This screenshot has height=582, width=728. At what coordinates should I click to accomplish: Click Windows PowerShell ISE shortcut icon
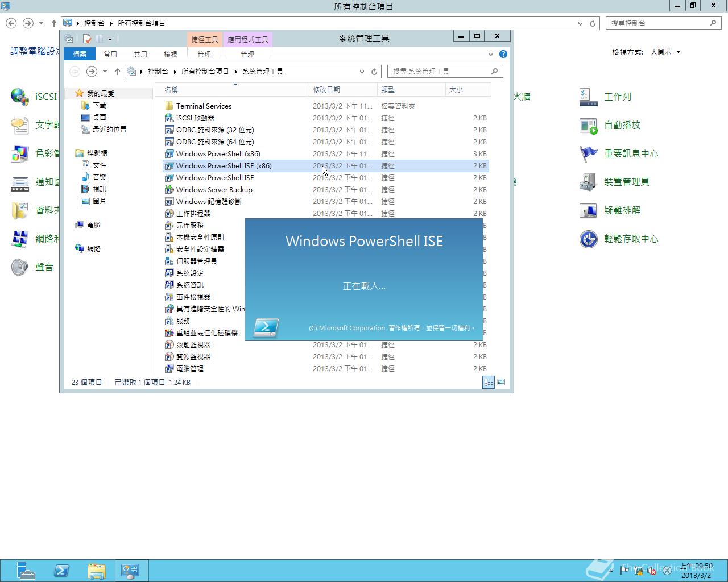point(169,177)
